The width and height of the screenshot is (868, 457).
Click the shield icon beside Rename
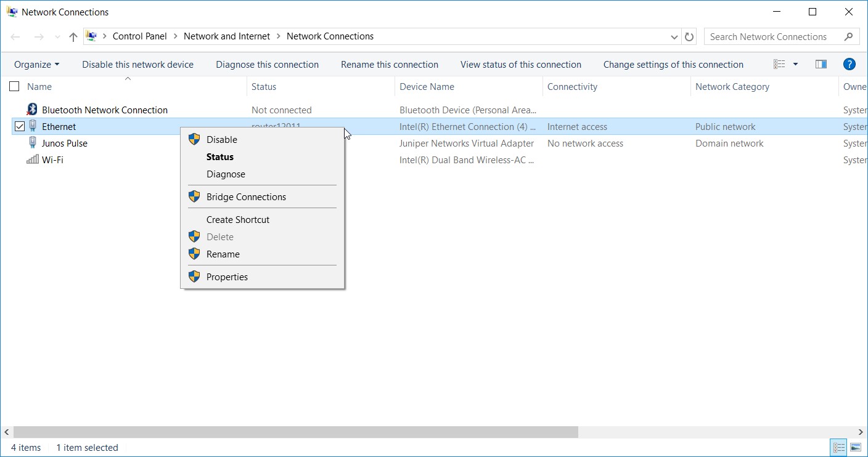[194, 254]
